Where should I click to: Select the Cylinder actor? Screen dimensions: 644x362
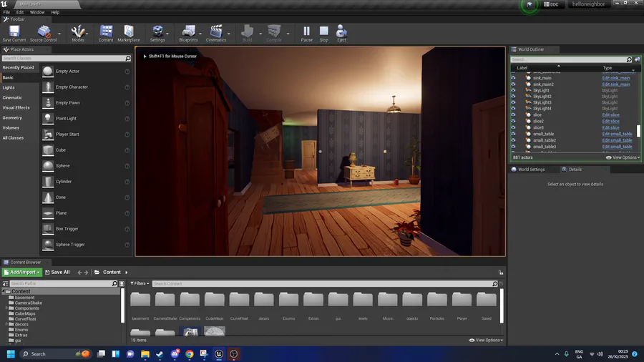(x=86, y=182)
